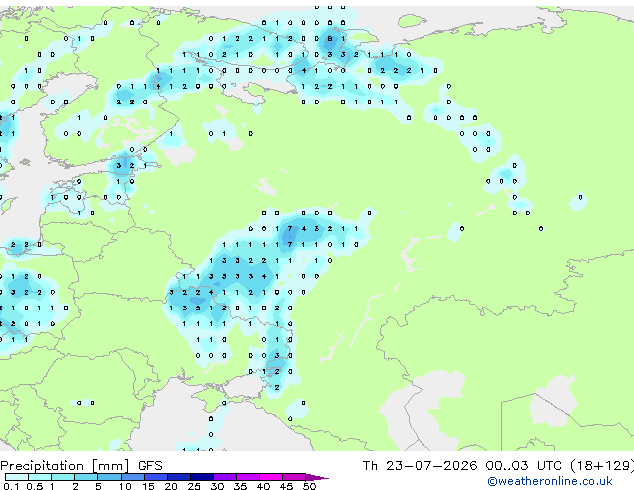The width and height of the screenshot is (634, 490).
Task: Select the 40–45 mm magenta legend swatch
Action: (271, 477)
